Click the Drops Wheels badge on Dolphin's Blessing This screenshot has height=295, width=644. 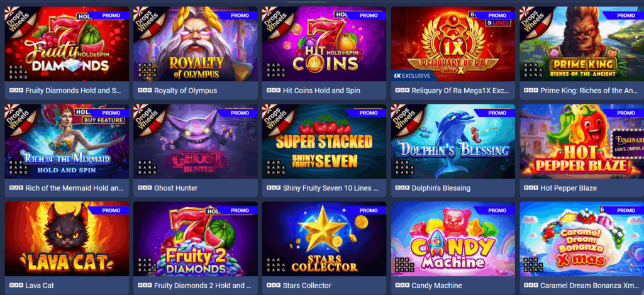point(403,117)
